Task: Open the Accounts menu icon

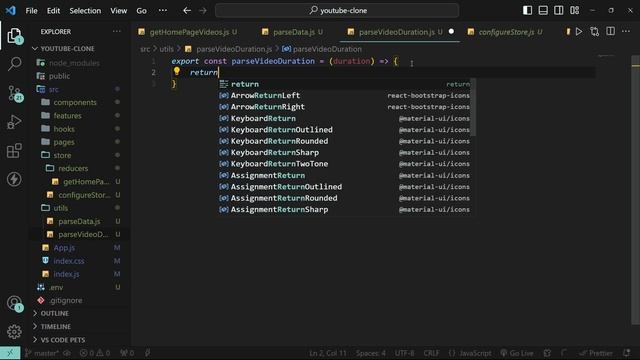Action: pyautogui.click(x=15, y=303)
